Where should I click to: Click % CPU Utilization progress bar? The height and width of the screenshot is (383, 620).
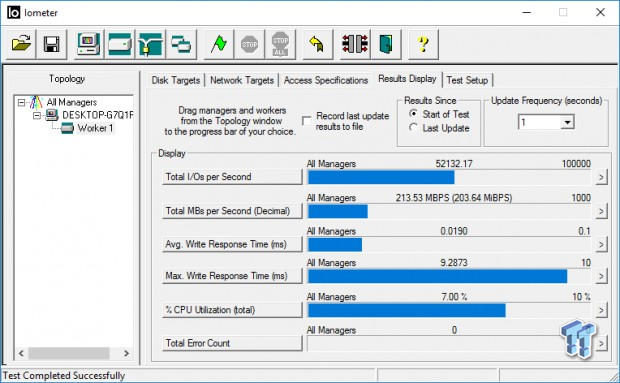(449, 311)
